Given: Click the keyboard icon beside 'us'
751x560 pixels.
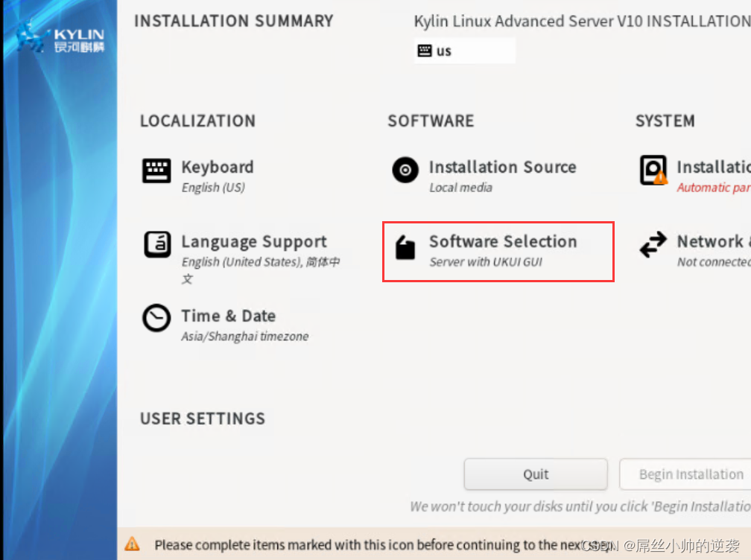Looking at the screenshot, I should point(425,51).
